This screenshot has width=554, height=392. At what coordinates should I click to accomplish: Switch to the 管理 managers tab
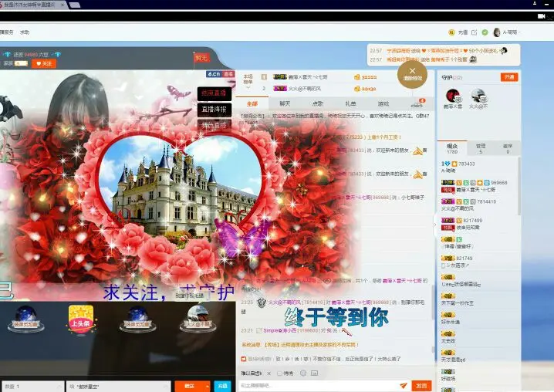click(x=481, y=148)
